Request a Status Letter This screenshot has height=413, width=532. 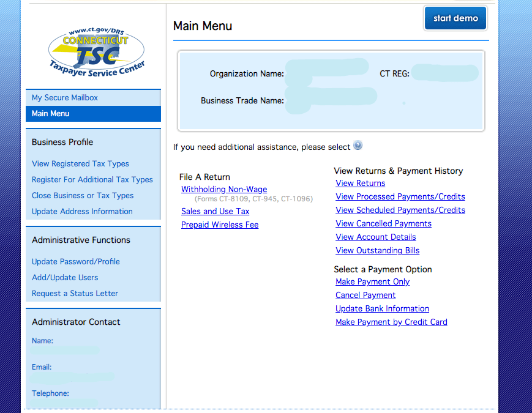75,294
